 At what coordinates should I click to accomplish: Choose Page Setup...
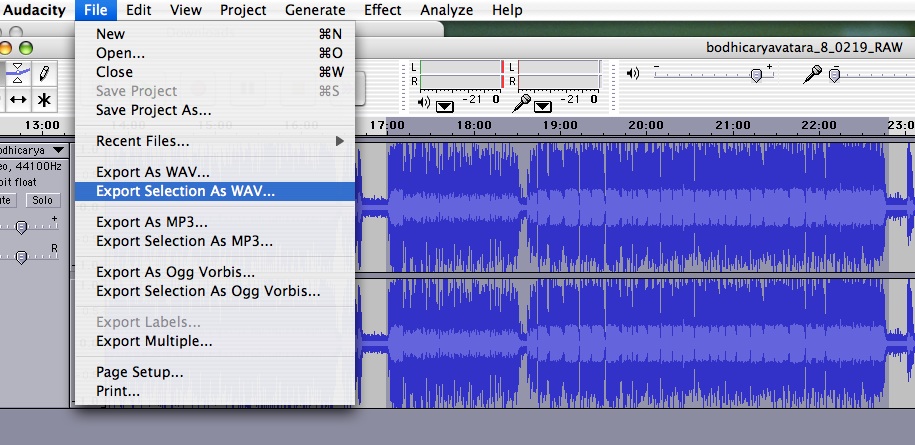click(215, 372)
